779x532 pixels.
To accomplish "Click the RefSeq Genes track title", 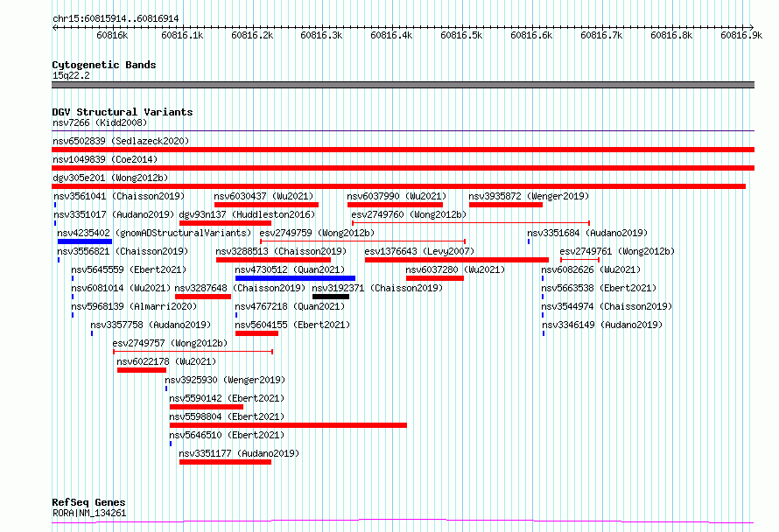I will point(88,503).
